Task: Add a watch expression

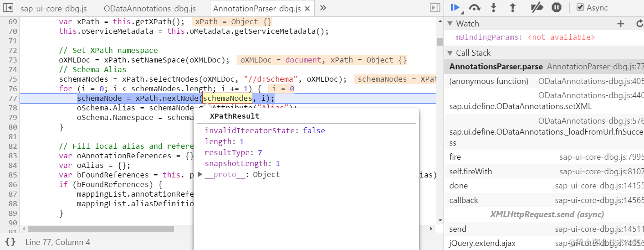Action: (620, 24)
